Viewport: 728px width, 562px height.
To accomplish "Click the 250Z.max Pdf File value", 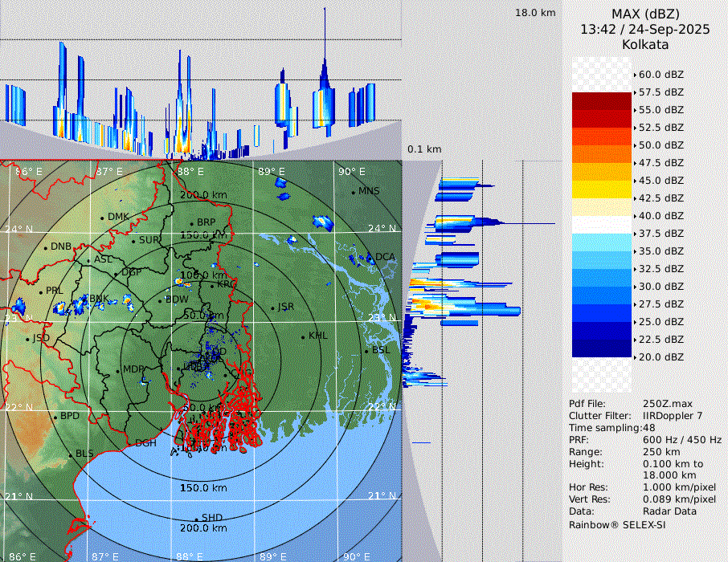I will coord(666,403).
